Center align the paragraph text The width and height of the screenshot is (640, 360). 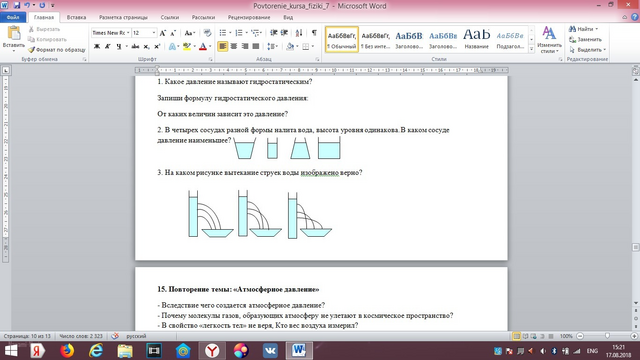[233, 47]
